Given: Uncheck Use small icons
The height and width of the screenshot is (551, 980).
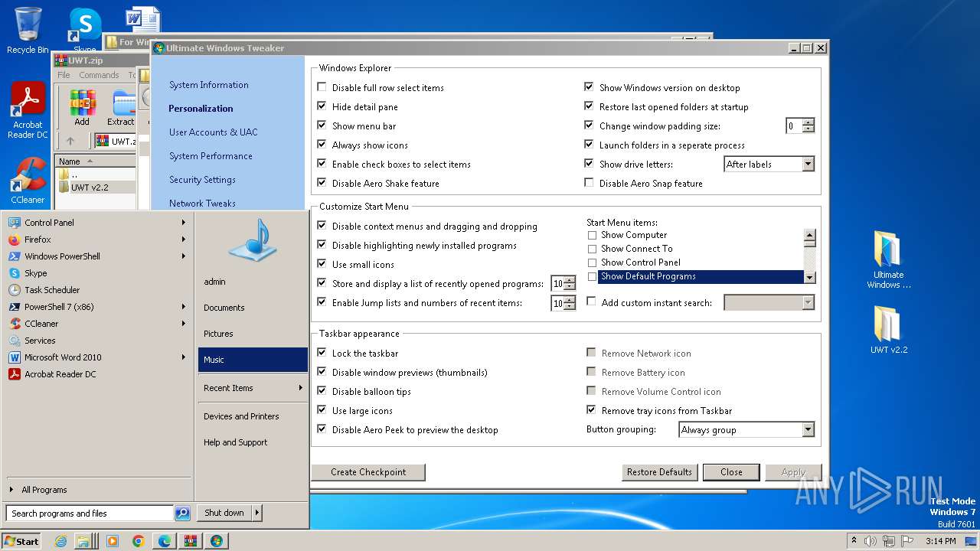Looking at the screenshot, I should (x=322, y=264).
